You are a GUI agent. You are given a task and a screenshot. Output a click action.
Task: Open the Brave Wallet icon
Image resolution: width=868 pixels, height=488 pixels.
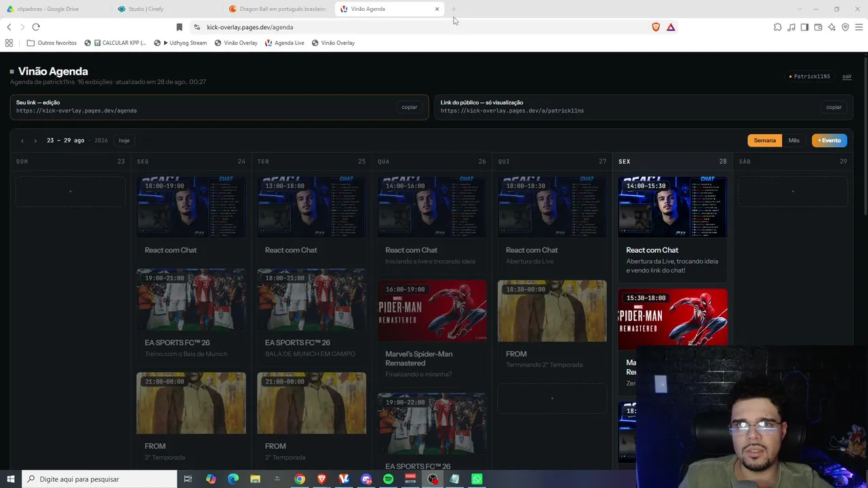point(818,27)
